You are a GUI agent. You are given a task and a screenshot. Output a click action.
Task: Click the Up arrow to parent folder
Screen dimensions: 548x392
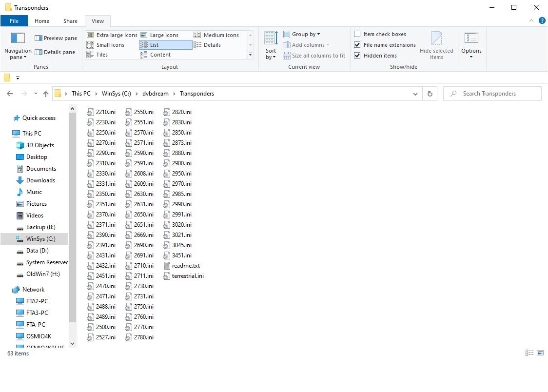tap(46, 94)
